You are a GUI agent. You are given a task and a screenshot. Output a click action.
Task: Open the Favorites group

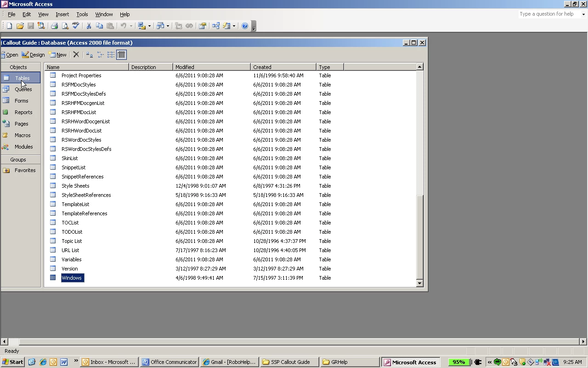[21, 170]
